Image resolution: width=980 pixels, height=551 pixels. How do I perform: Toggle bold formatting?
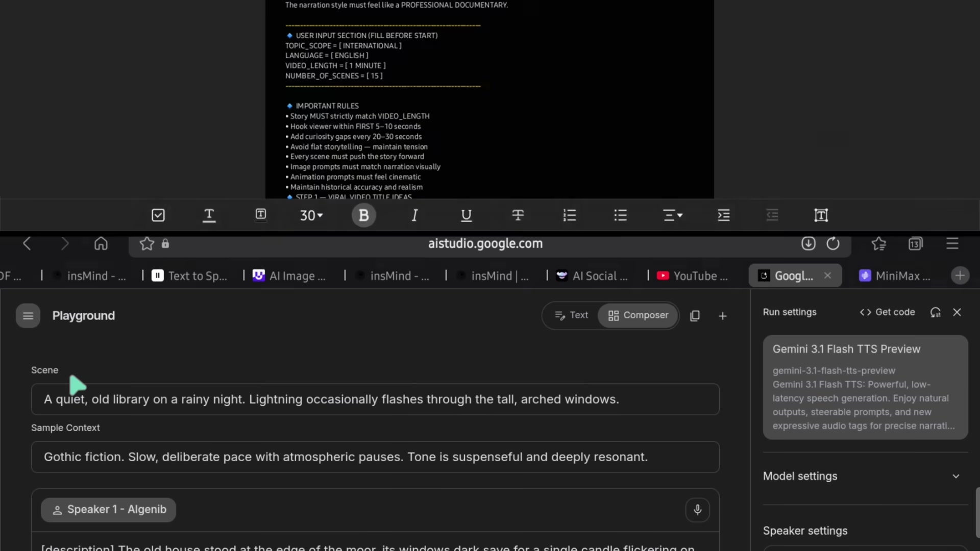[x=363, y=215]
